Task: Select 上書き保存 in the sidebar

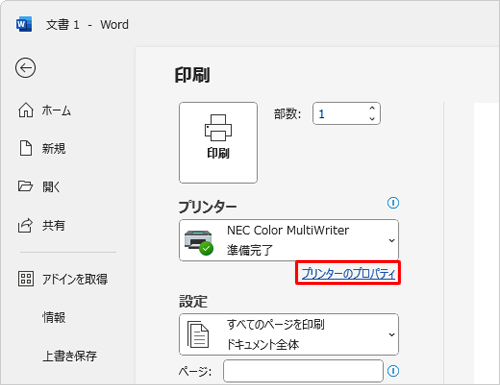Action: click(69, 356)
